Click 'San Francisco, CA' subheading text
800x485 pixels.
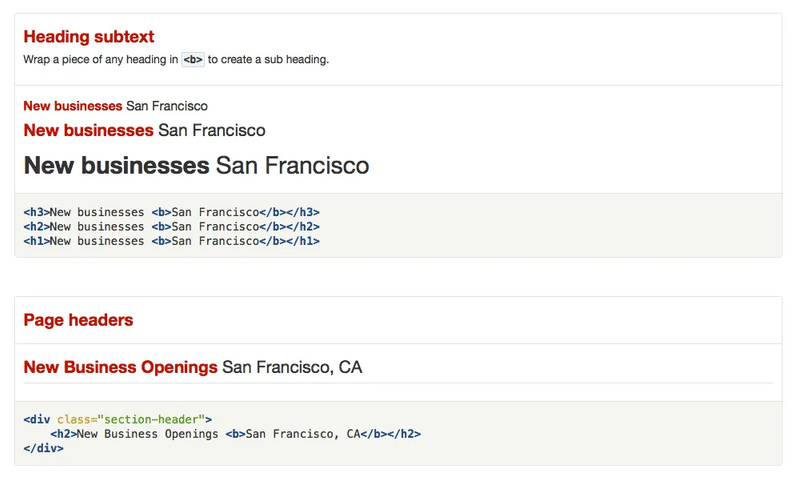coord(292,367)
